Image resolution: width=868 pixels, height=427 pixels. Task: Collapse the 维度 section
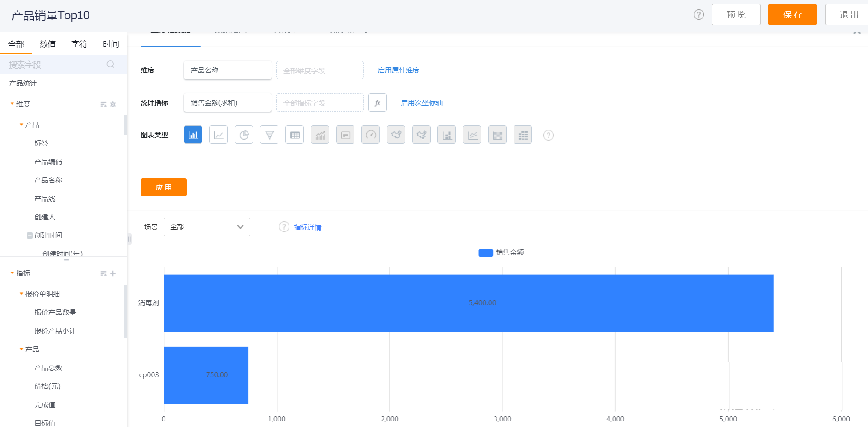[12, 104]
